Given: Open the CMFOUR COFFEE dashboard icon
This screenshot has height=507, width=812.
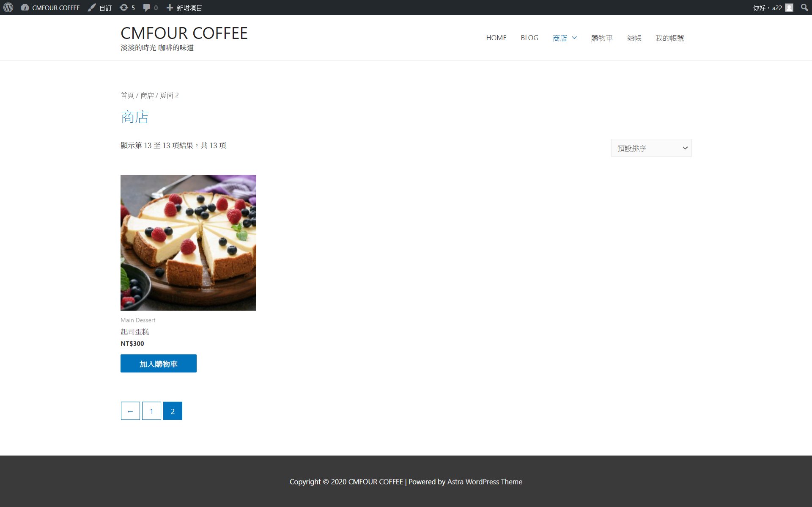Looking at the screenshot, I should (x=25, y=8).
